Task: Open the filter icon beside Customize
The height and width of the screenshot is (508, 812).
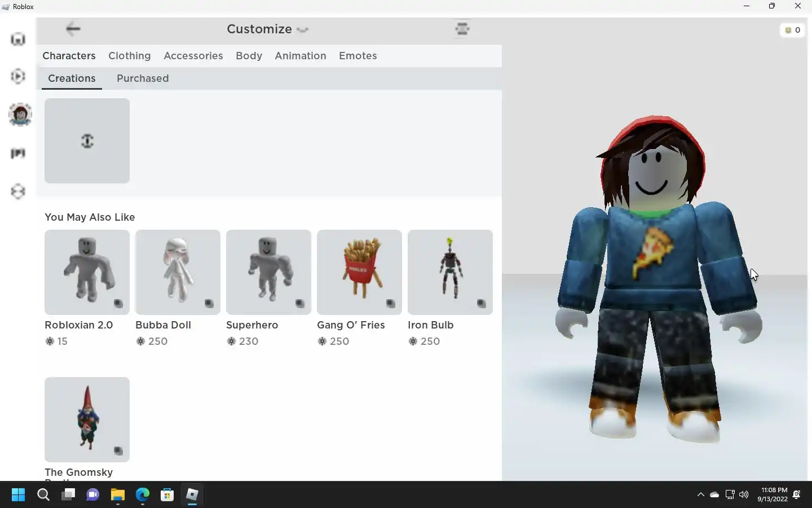Action: 462,29
